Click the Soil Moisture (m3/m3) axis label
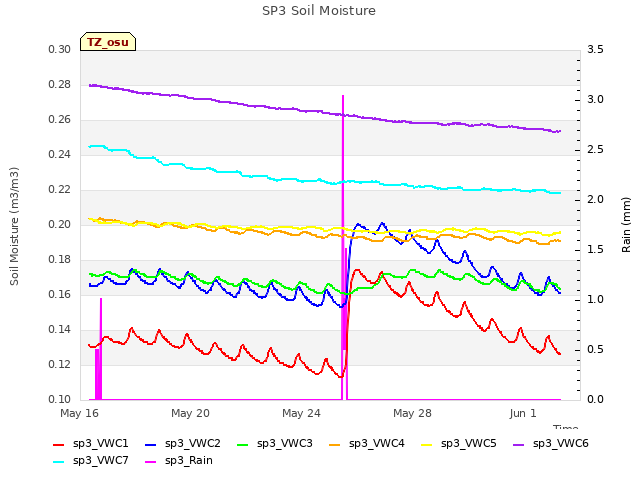640x480 pixels. [x=14, y=226]
